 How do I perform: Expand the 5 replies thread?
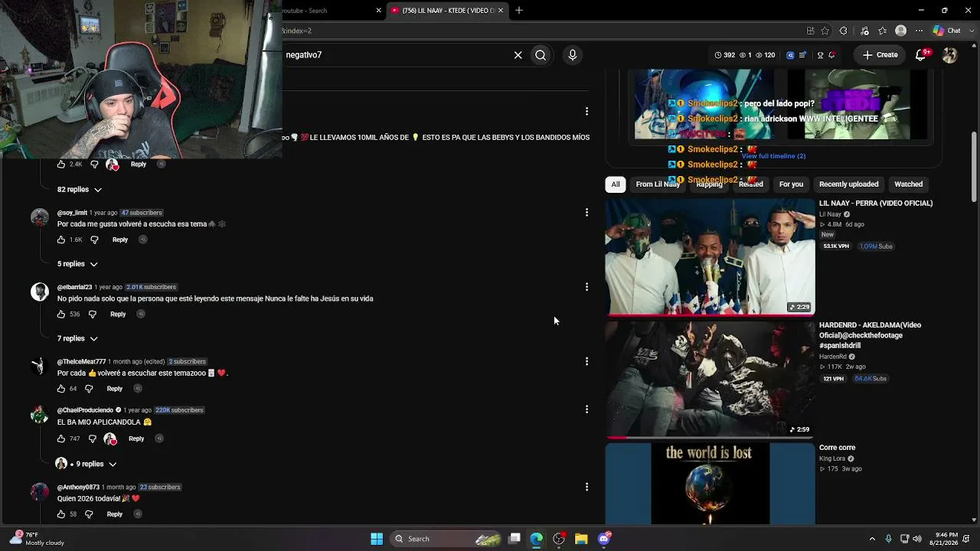click(x=77, y=264)
